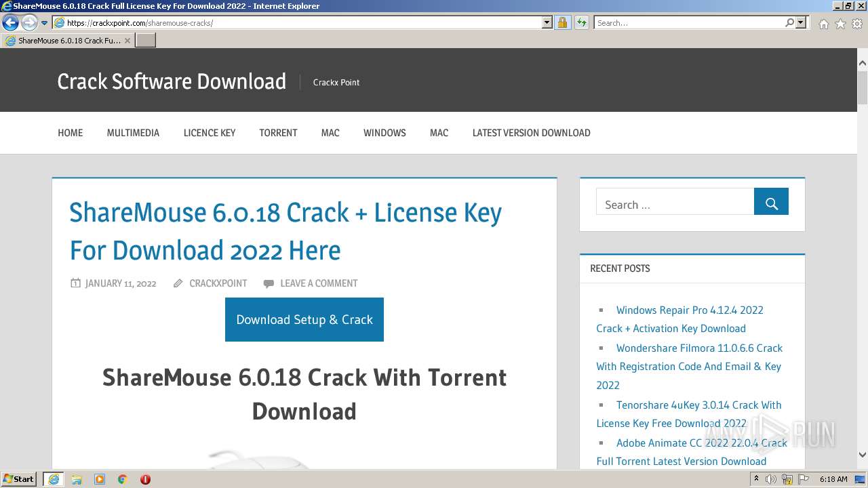Open the Windows Start button
Screen dimensions: 868x488
(x=19, y=479)
